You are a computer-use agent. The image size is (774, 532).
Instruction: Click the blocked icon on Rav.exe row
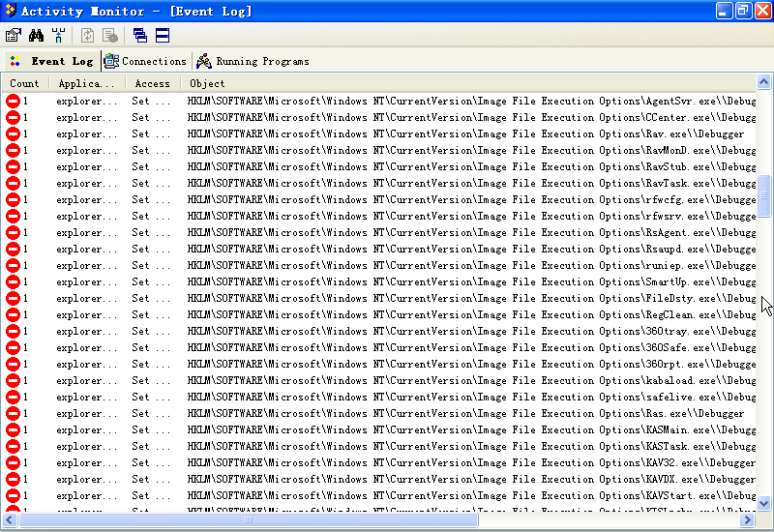[13, 133]
